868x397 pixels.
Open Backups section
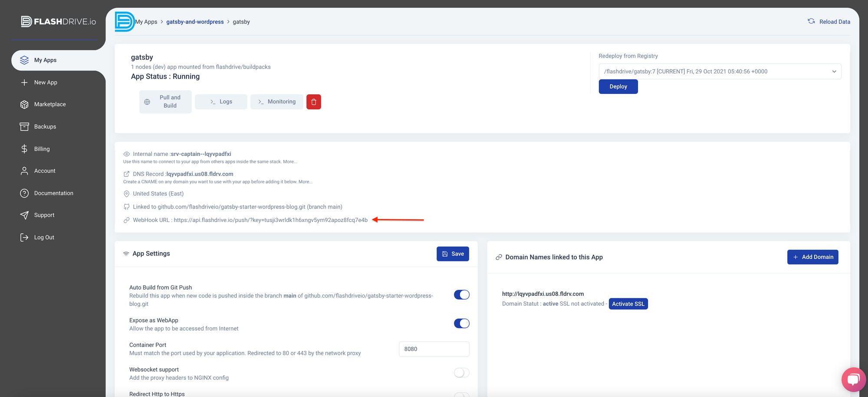tap(45, 127)
